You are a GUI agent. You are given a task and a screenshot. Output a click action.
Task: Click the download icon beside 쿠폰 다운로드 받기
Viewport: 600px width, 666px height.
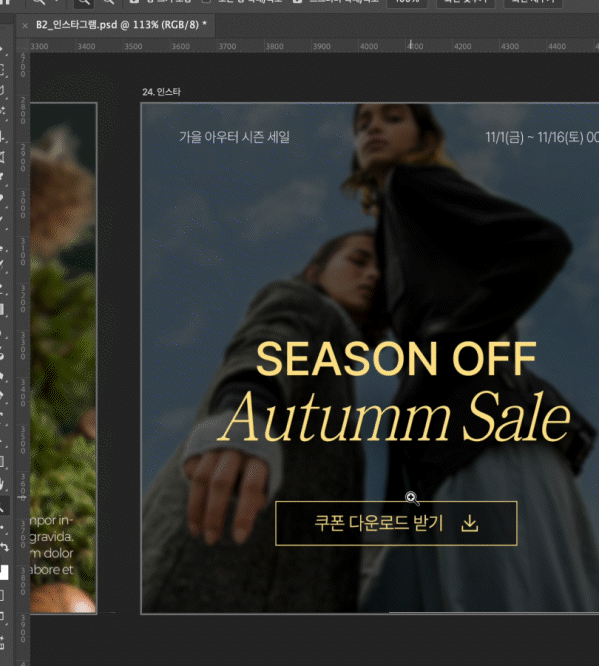click(470, 523)
